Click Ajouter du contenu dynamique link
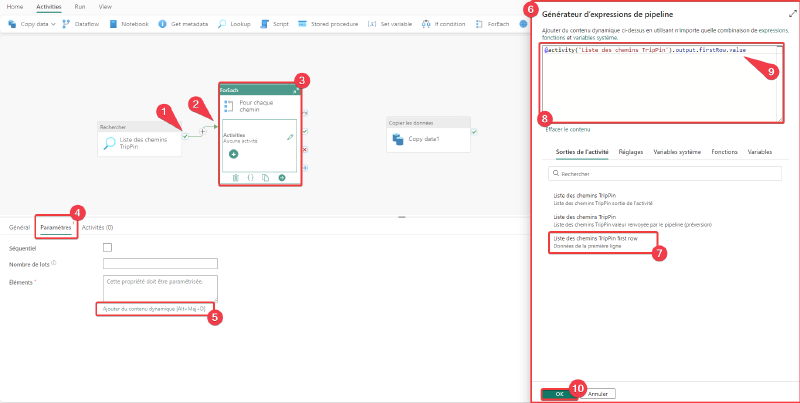This screenshot has height=403, width=800. pyautogui.click(x=154, y=309)
